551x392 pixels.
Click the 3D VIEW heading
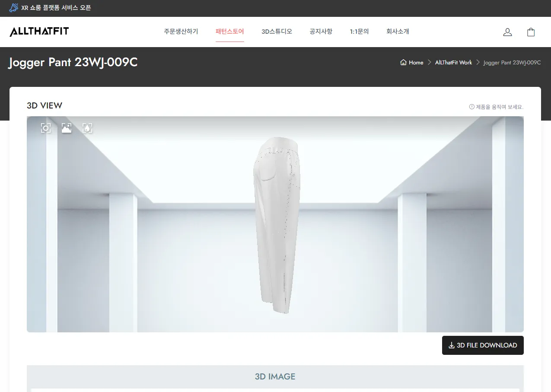(x=45, y=105)
